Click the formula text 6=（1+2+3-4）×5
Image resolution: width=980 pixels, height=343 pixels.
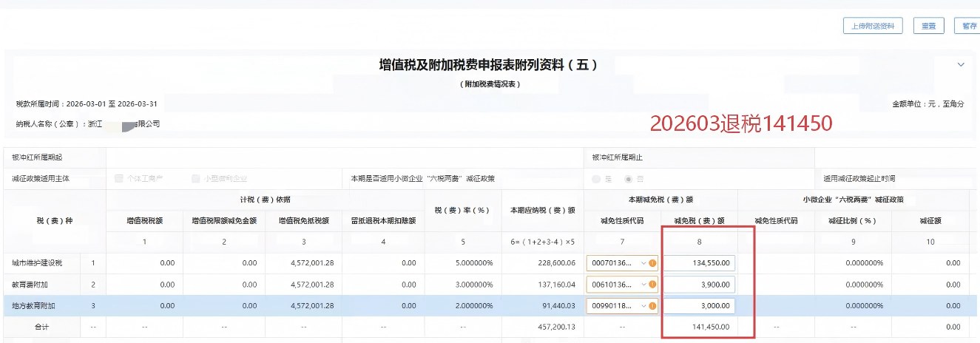(x=543, y=242)
